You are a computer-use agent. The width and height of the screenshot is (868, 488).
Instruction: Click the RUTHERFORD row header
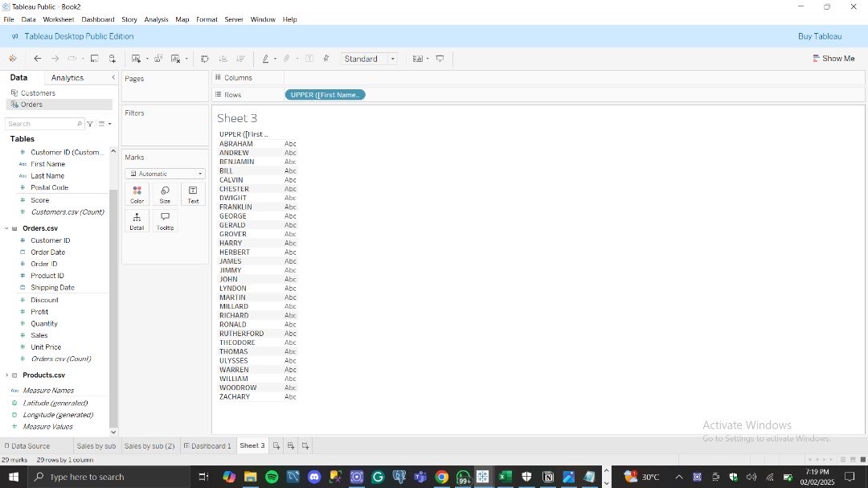point(241,334)
